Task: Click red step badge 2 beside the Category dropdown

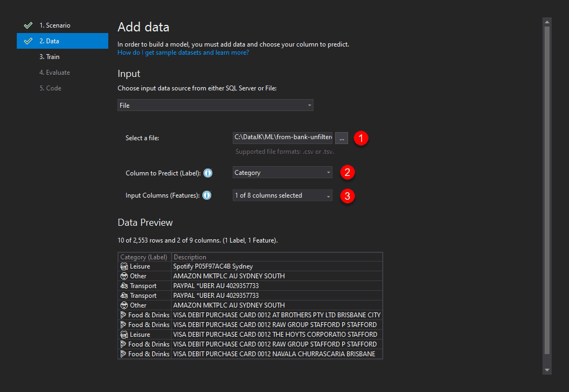Action: (347, 172)
